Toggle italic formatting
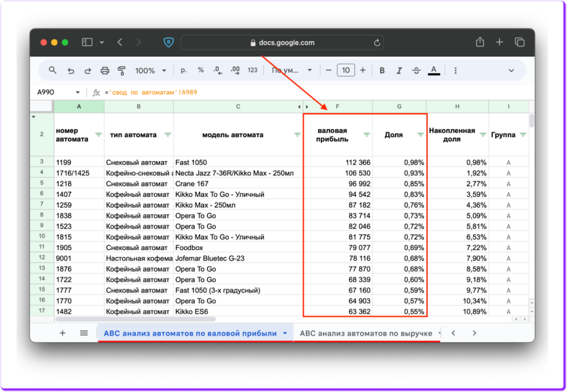This screenshot has height=392, width=567. pyautogui.click(x=399, y=70)
